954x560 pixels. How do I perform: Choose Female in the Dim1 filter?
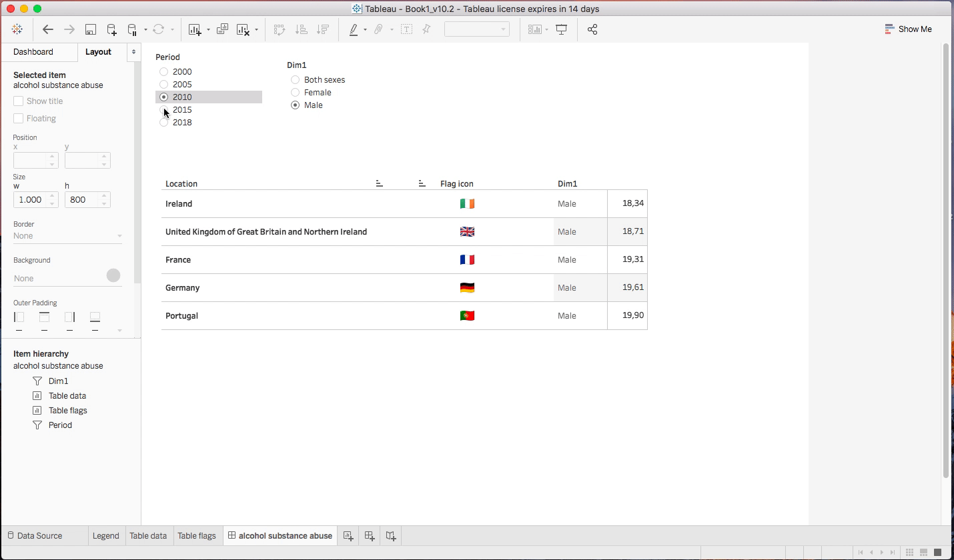tap(295, 92)
